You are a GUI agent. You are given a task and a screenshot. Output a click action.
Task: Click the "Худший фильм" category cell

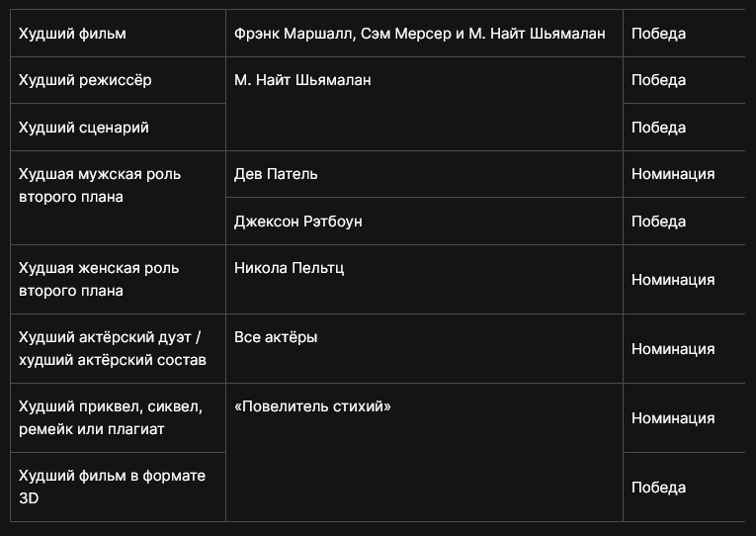click(x=72, y=34)
